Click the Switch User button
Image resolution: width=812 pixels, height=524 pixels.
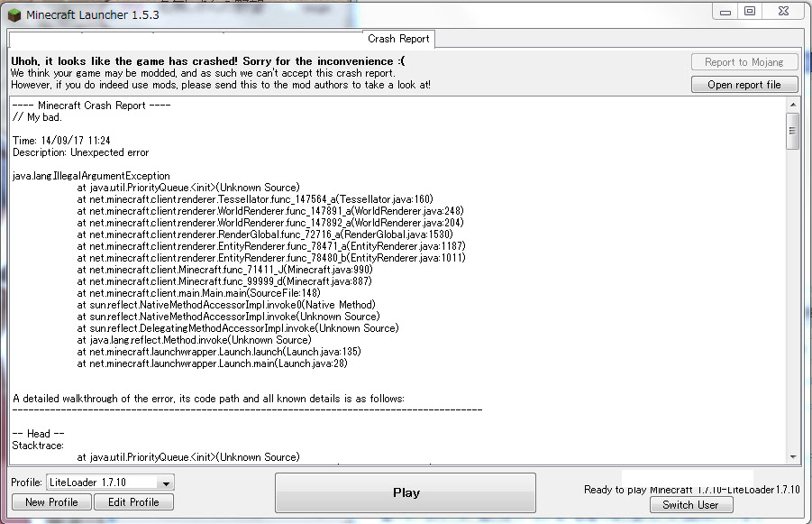[x=691, y=505]
